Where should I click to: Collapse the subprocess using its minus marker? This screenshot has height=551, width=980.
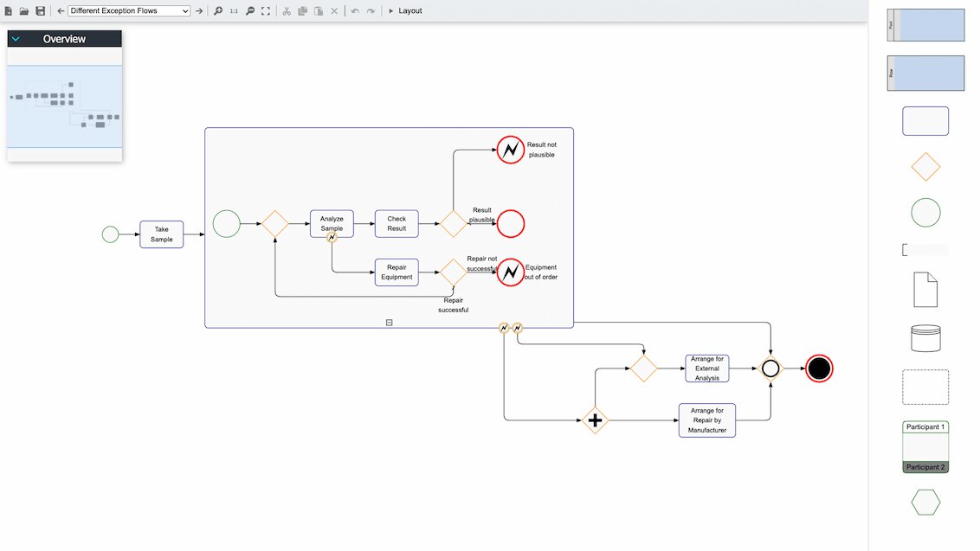(389, 322)
